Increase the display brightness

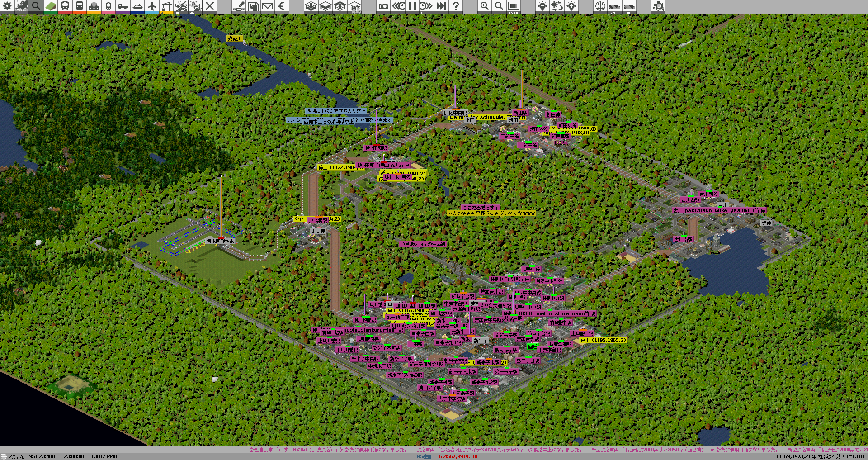(x=571, y=6)
